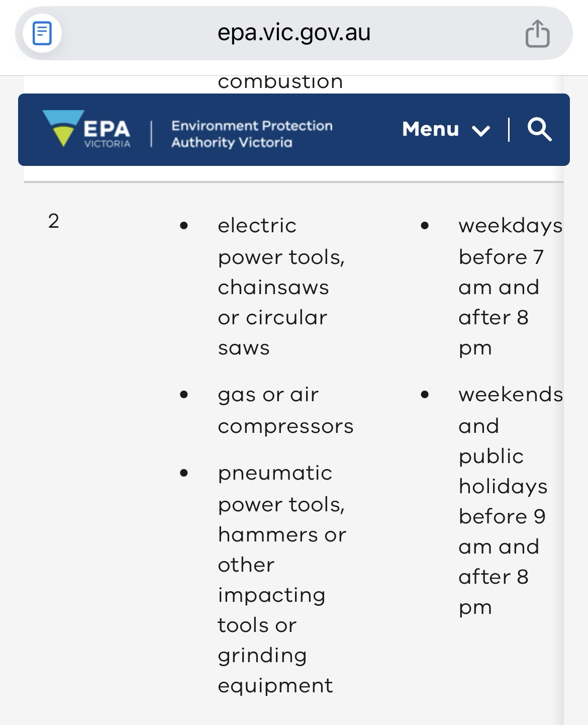Click bullet beside weekends and public holidays
This screenshot has height=725, width=588.
point(425,395)
